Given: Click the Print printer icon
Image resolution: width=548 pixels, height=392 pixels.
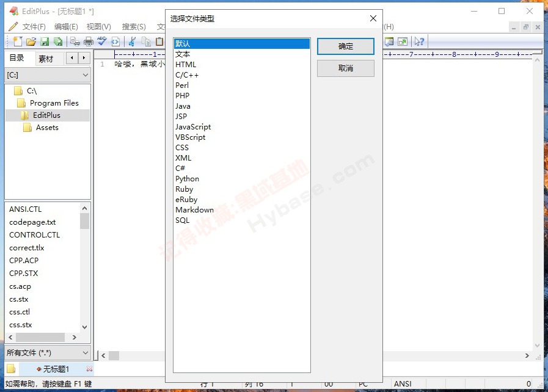Looking at the screenshot, I should pyautogui.click(x=89, y=42).
